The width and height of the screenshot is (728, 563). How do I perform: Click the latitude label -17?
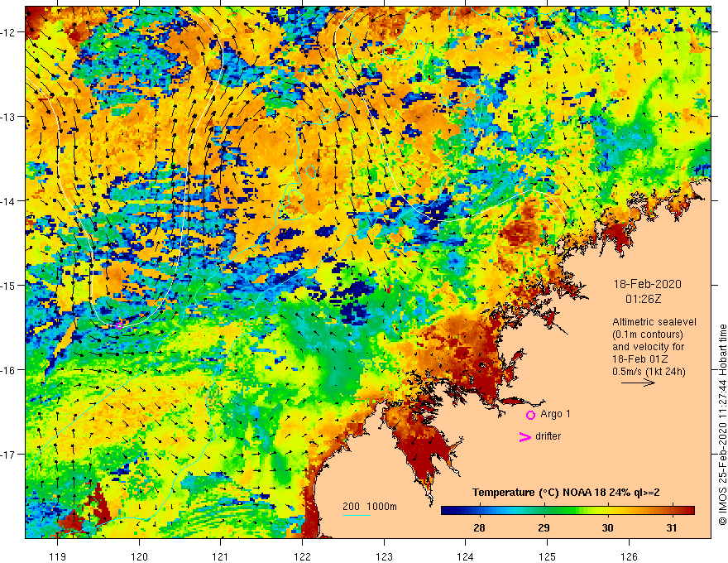7,455
